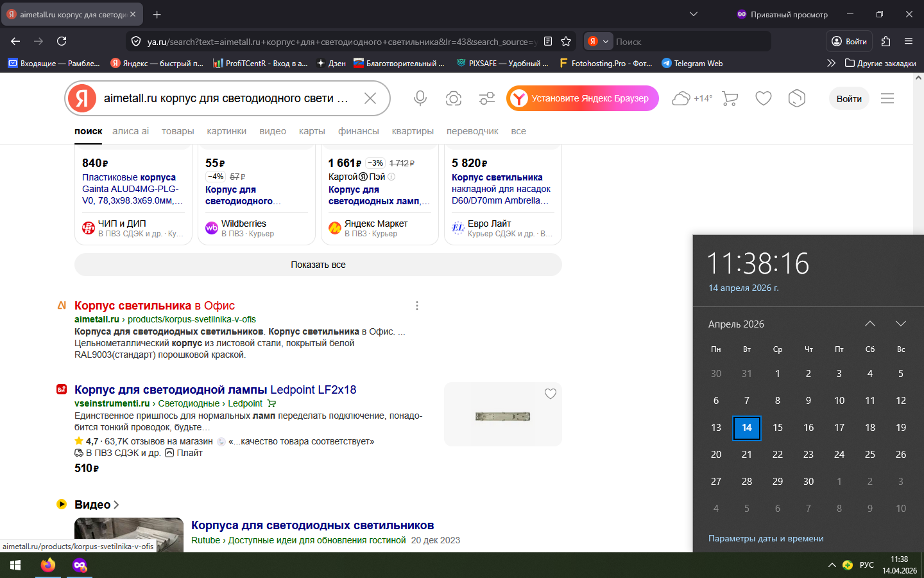Select April 22 in the calendar
The image size is (924, 578).
tap(777, 454)
